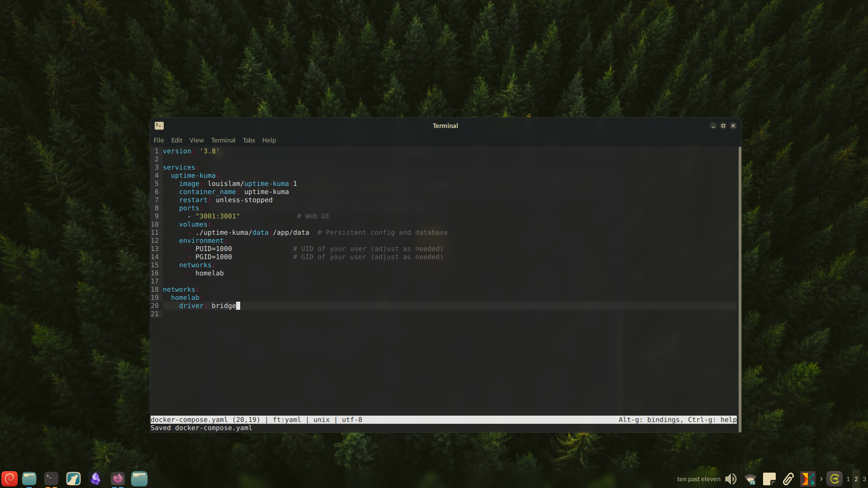The image size is (868, 488).
Task: Click 'homelab' list entry on line 16
Action: pyautogui.click(x=209, y=273)
